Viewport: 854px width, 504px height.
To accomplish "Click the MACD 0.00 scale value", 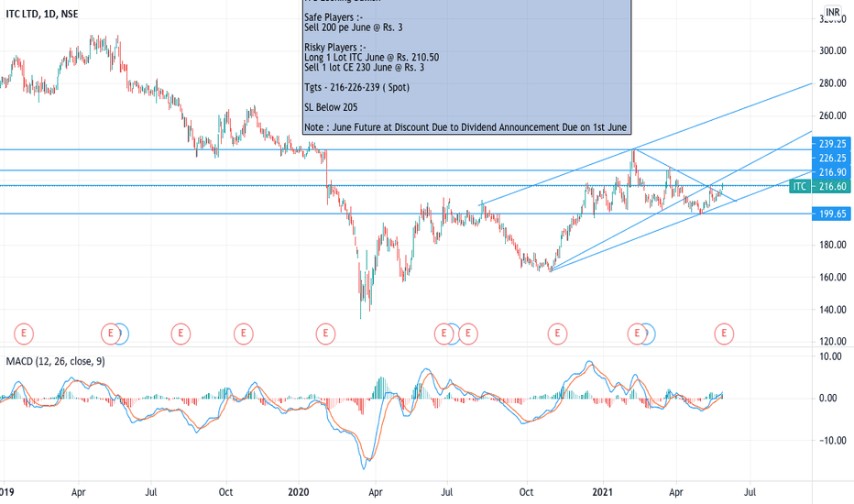I will coord(827,399).
